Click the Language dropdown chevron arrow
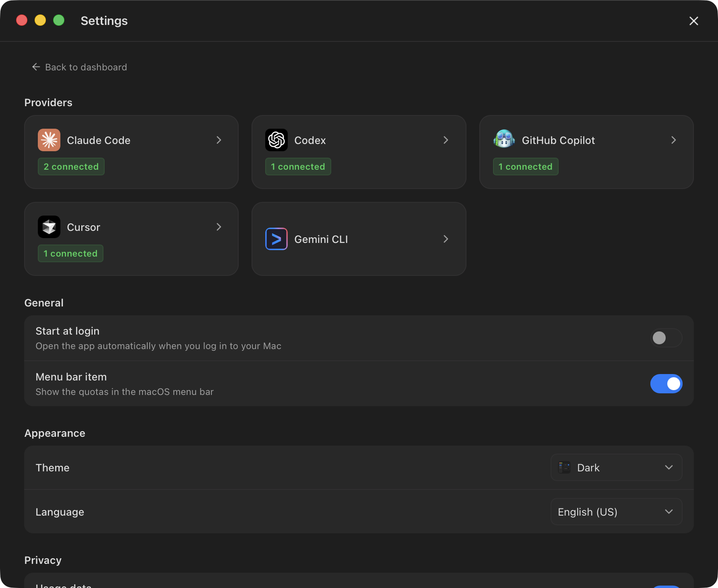Screen dimensions: 718x588 pos(669,512)
